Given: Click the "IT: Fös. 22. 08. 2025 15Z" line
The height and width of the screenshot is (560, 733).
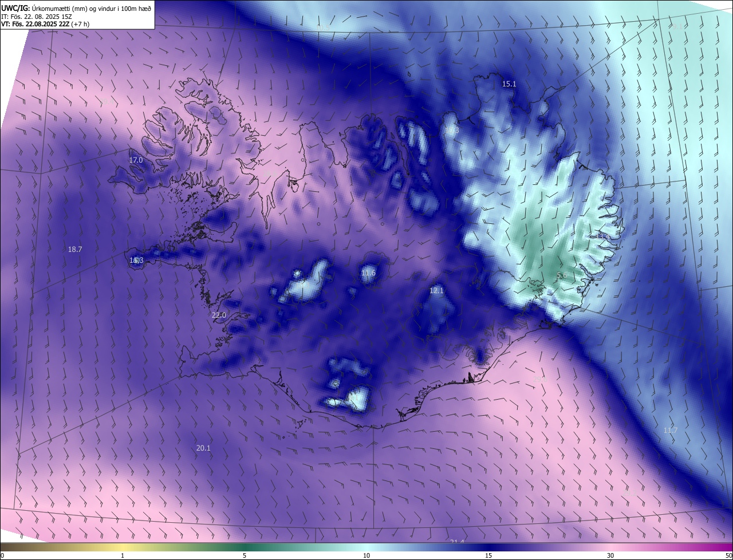Looking at the screenshot, I should point(37,17).
